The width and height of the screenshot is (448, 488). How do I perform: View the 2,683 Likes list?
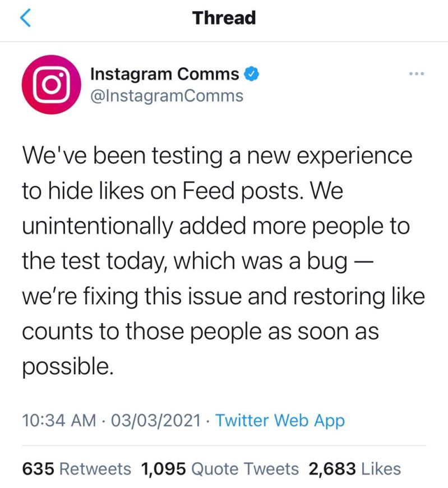click(355, 469)
